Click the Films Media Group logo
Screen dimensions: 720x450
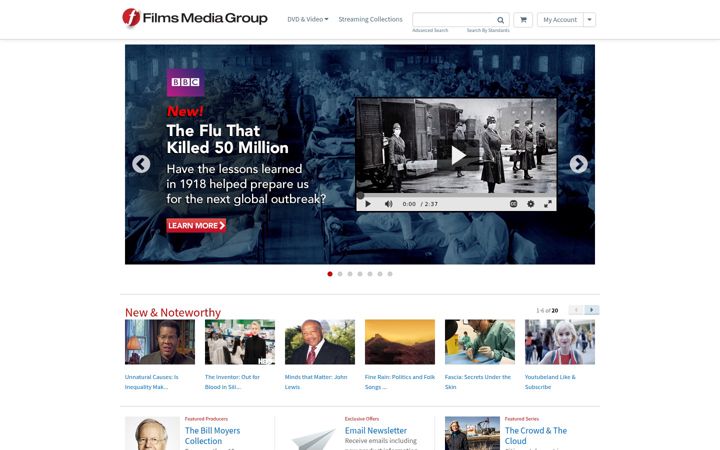(195, 18)
